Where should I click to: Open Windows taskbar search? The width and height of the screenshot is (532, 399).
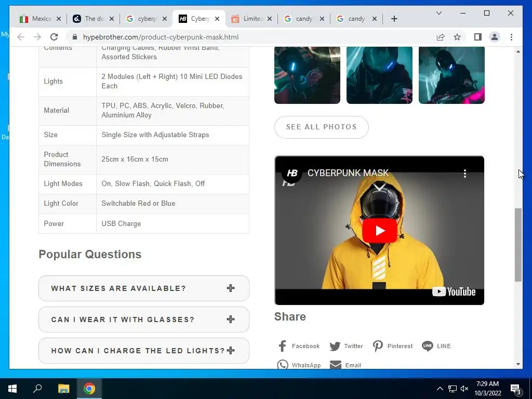click(x=37, y=389)
